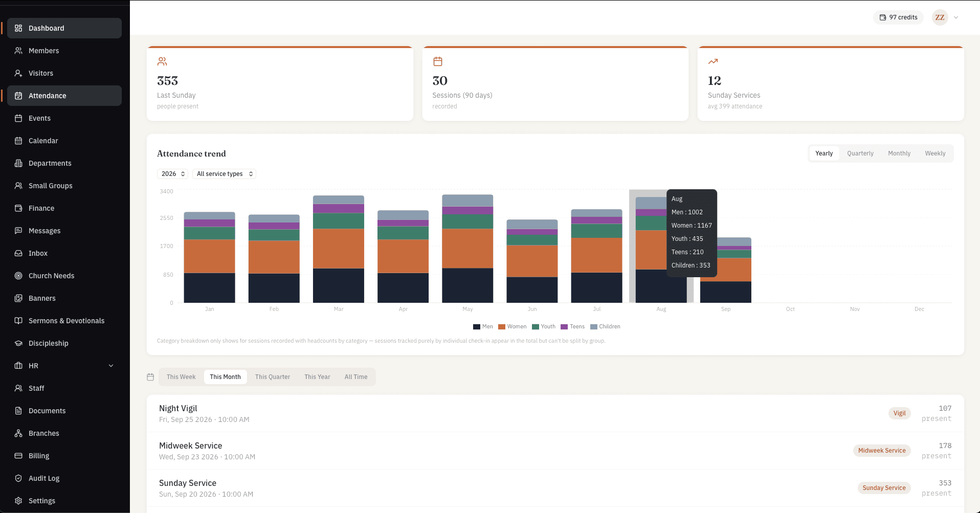The height and width of the screenshot is (513, 980).
Task: Open Sermons & Devotionals book icon
Action: [18, 321]
